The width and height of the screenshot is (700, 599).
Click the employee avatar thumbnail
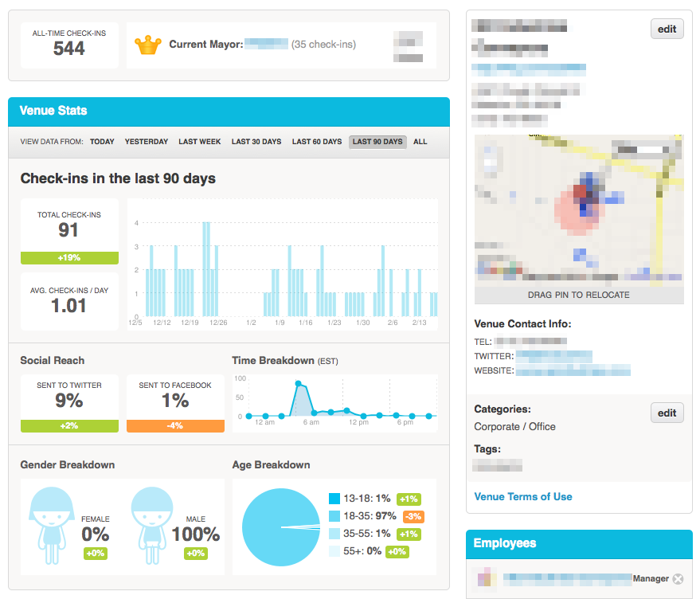487,579
